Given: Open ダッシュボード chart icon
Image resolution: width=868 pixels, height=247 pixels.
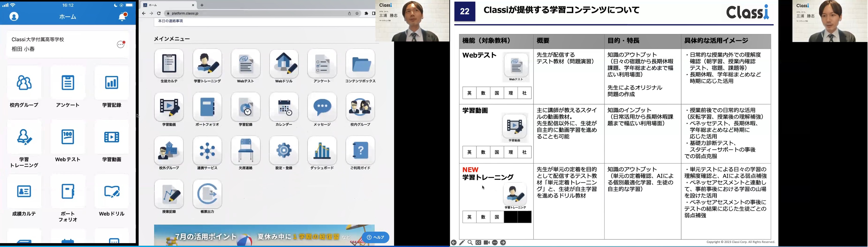Looking at the screenshot, I should 322,151.
